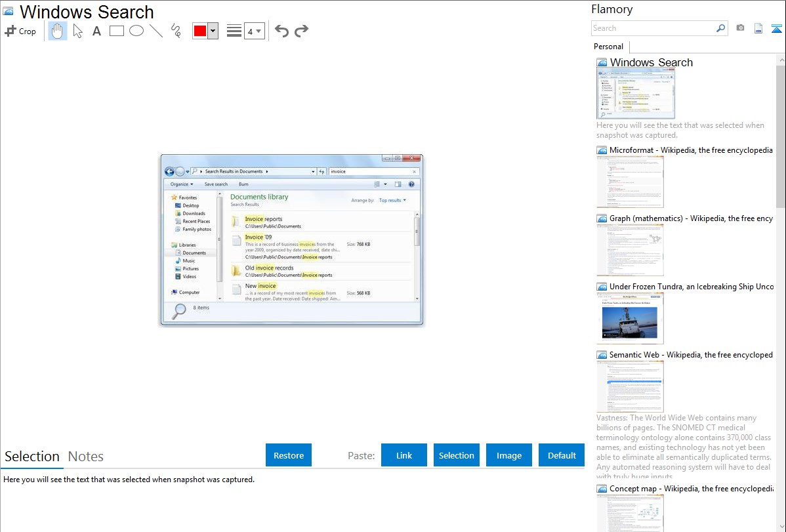Click the icon beside Semantic Web snapshot title
The width and height of the screenshot is (786, 532).
point(602,355)
